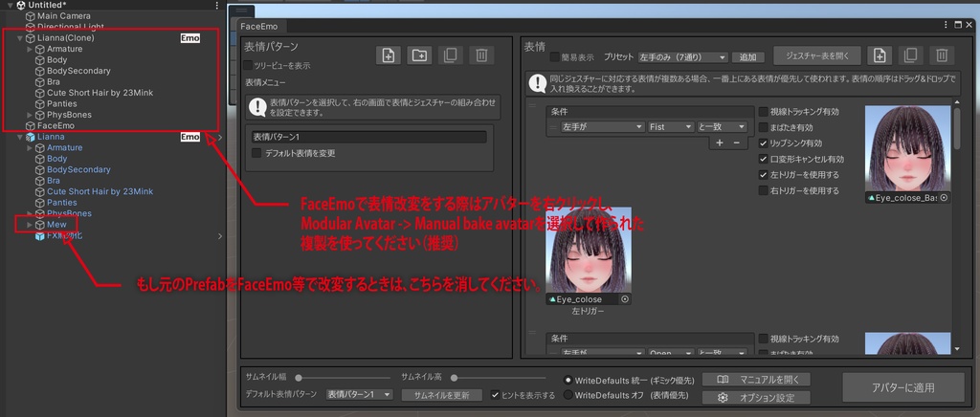
Task: Open prefab via arrow on the Lianna row
Action: (219, 137)
